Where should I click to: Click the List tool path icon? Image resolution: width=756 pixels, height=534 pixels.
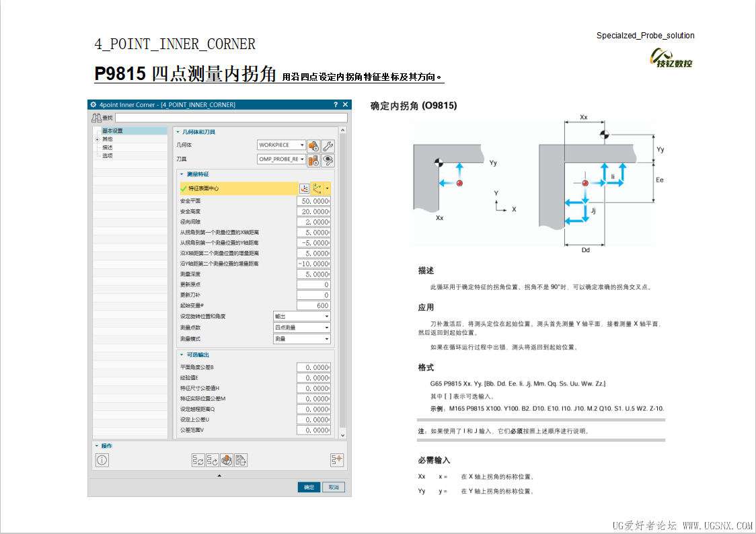coord(241,461)
